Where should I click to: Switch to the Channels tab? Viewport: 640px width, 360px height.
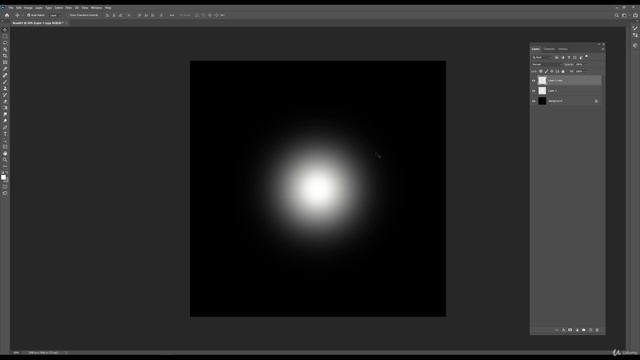tap(549, 49)
